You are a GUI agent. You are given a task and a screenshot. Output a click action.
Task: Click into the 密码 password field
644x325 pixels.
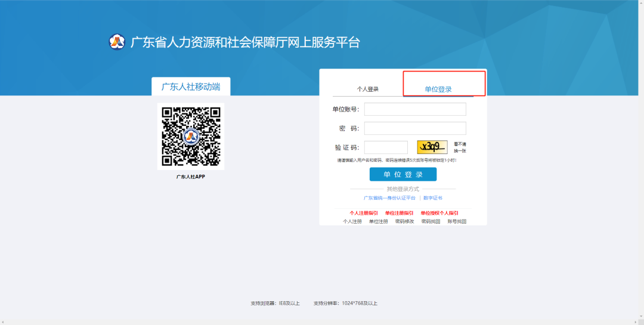point(415,128)
